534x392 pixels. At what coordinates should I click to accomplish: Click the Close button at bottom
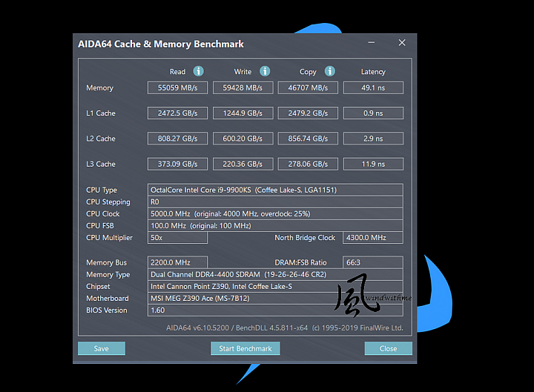pos(388,348)
